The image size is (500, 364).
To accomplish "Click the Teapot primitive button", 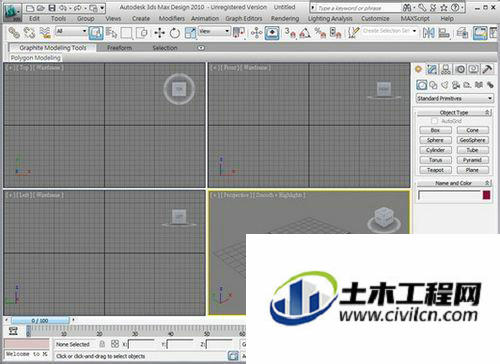I will click(435, 170).
